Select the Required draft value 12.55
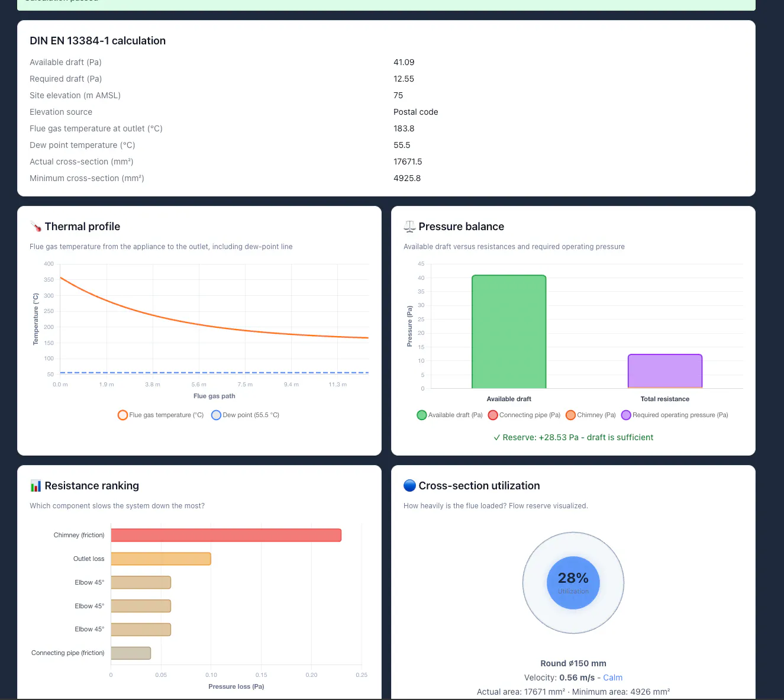Image resolution: width=784 pixels, height=700 pixels. [404, 79]
